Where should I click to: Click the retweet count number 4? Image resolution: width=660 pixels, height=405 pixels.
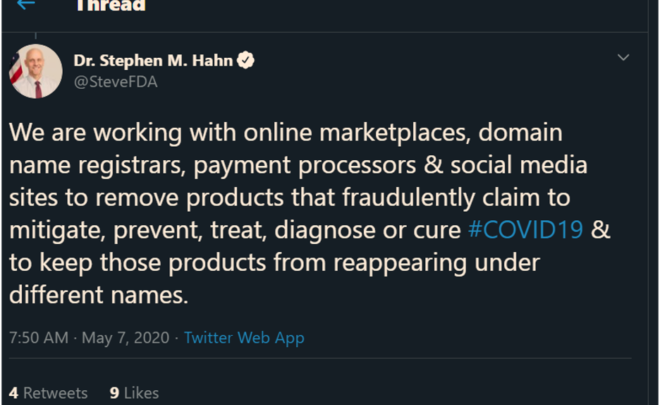14,393
